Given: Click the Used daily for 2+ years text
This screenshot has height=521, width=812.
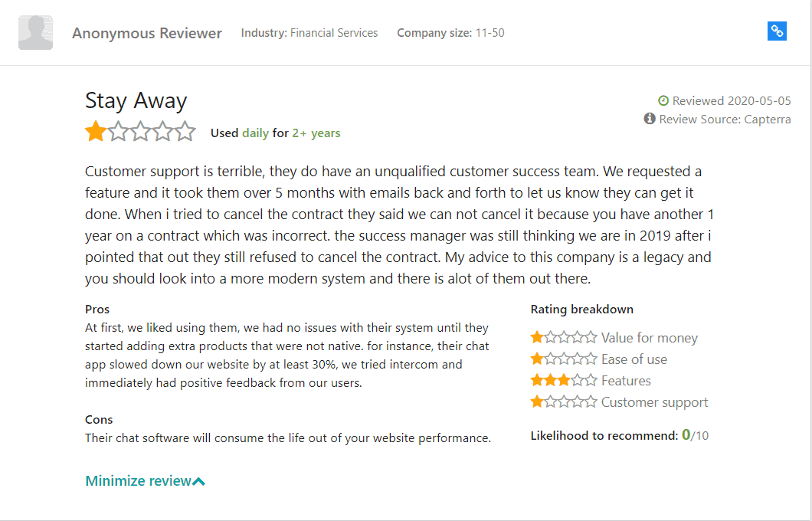Looking at the screenshot, I should 276,133.
